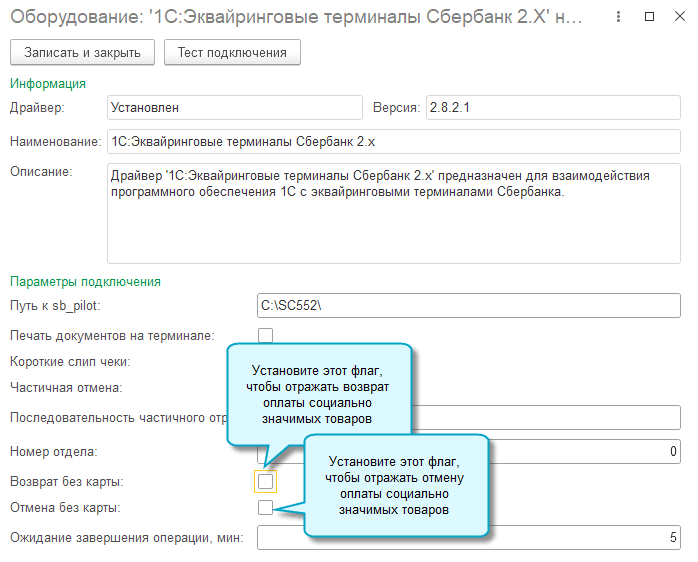This screenshot has height=562, width=698.
Task: Click the 'Номер отдела:' label
Action: tap(54, 452)
